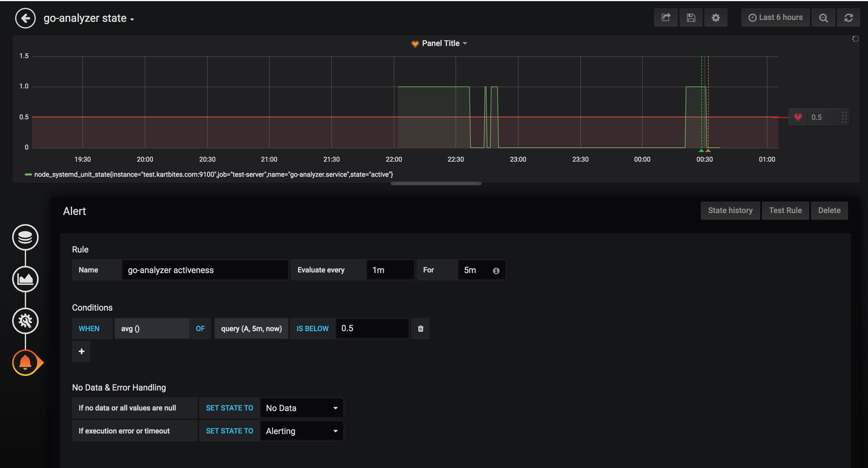Delete the condition with the trash icon
The height and width of the screenshot is (468, 868).
pos(420,328)
